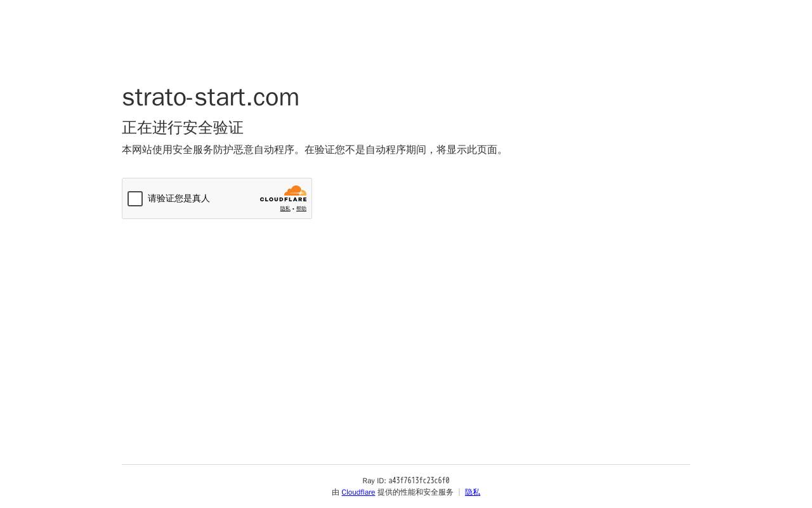The height and width of the screenshot is (508, 812).
Task: Select the strato-start.com heading text
Action: (211, 97)
